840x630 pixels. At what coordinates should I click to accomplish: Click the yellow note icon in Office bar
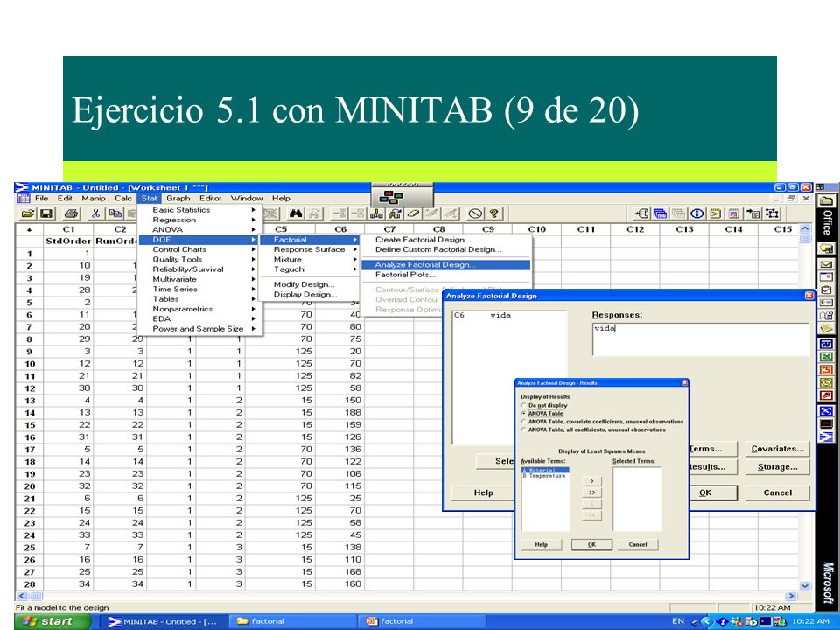tap(827, 328)
